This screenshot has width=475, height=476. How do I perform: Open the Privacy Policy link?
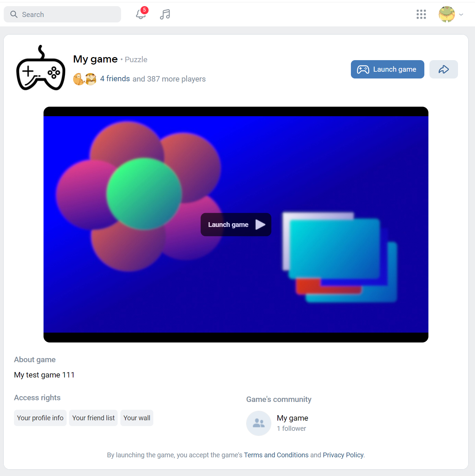click(x=343, y=455)
